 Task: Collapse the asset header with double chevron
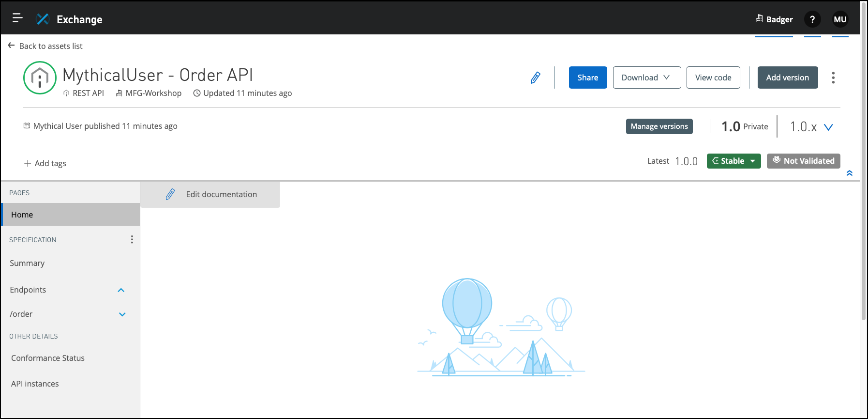tap(849, 173)
